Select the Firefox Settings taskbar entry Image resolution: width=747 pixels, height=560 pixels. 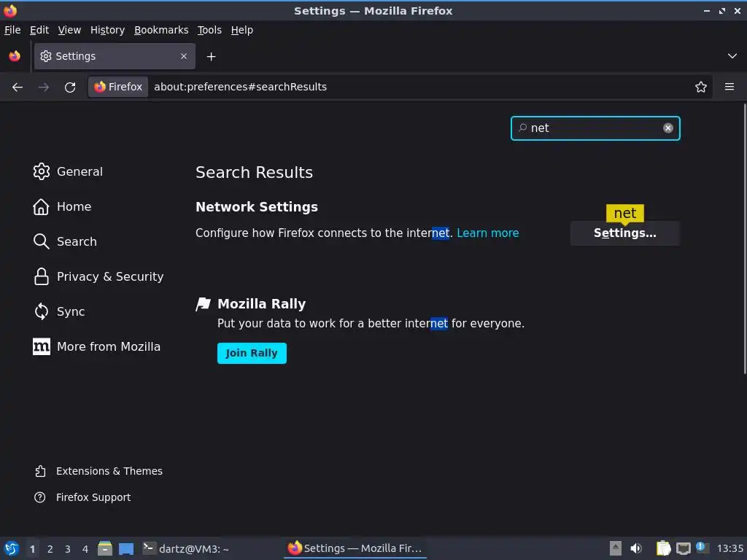[355, 548]
